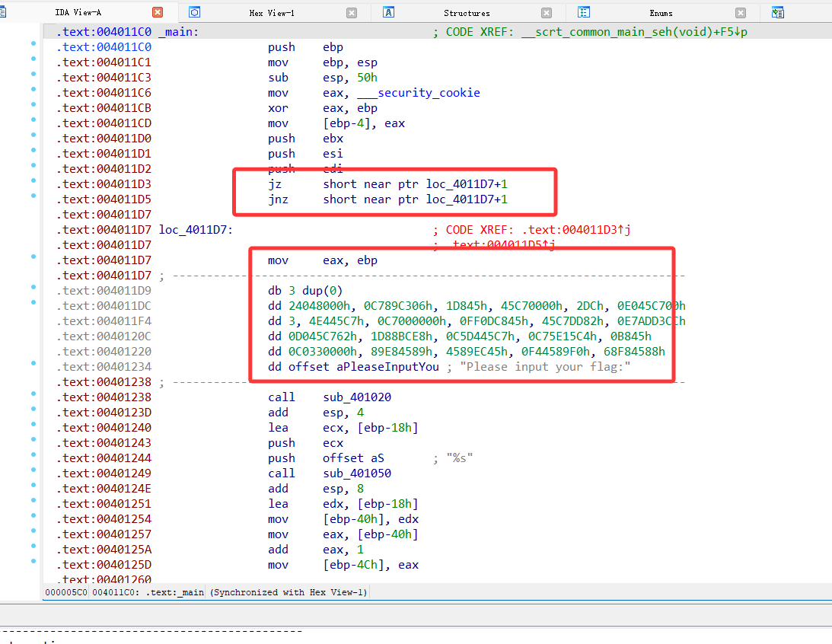Follow the .text:004011D3 cross-reference
Image resolution: width=832 pixels, height=644 pixels.
click(575, 230)
